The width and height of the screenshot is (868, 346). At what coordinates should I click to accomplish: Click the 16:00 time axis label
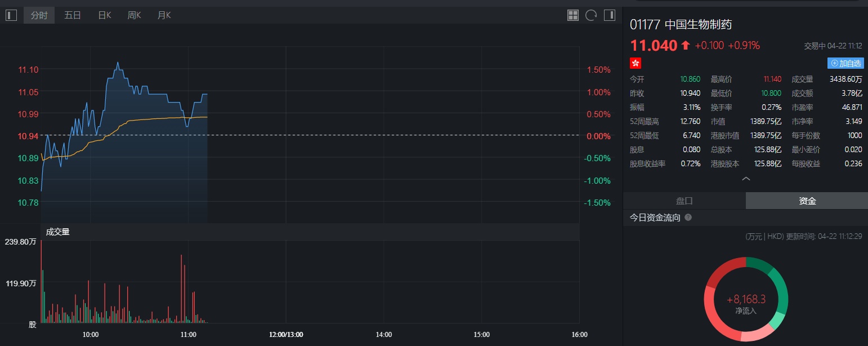coord(579,335)
